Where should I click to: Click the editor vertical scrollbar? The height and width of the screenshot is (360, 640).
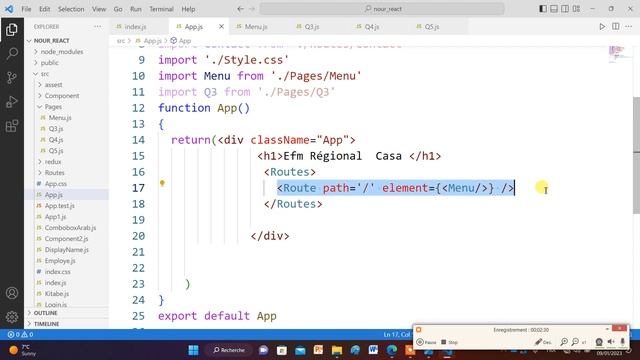636,155
